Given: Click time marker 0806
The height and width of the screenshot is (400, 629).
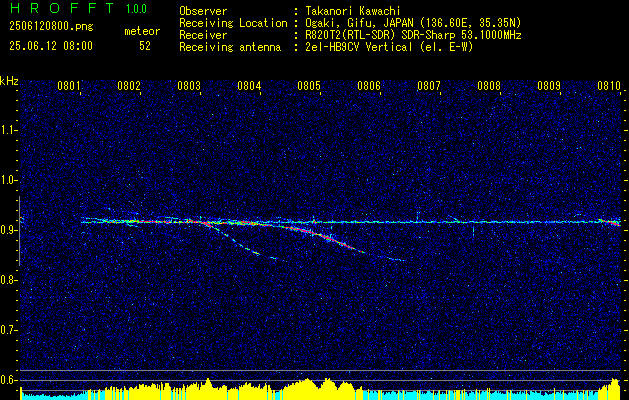Looking at the screenshot, I should coord(369,85).
